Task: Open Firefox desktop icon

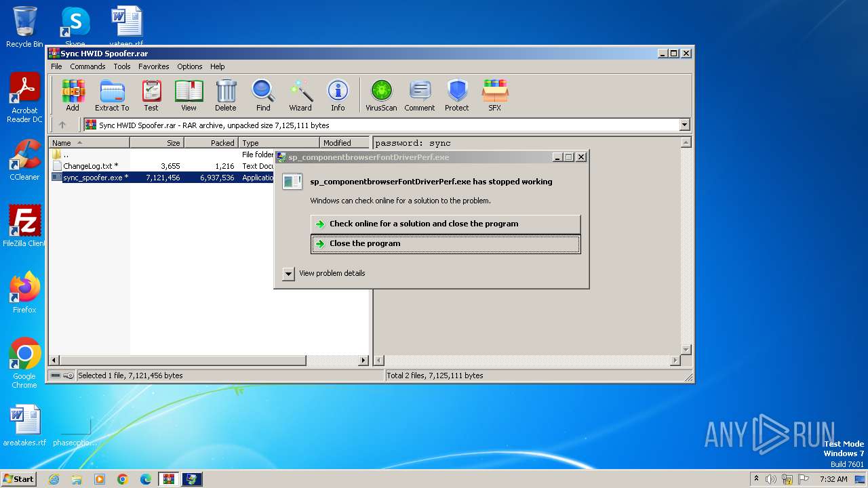Action: pyautogui.click(x=24, y=293)
